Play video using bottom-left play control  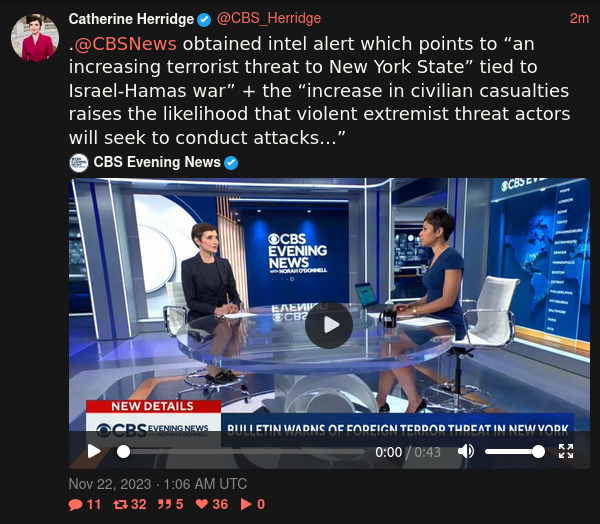click(94, 451)
